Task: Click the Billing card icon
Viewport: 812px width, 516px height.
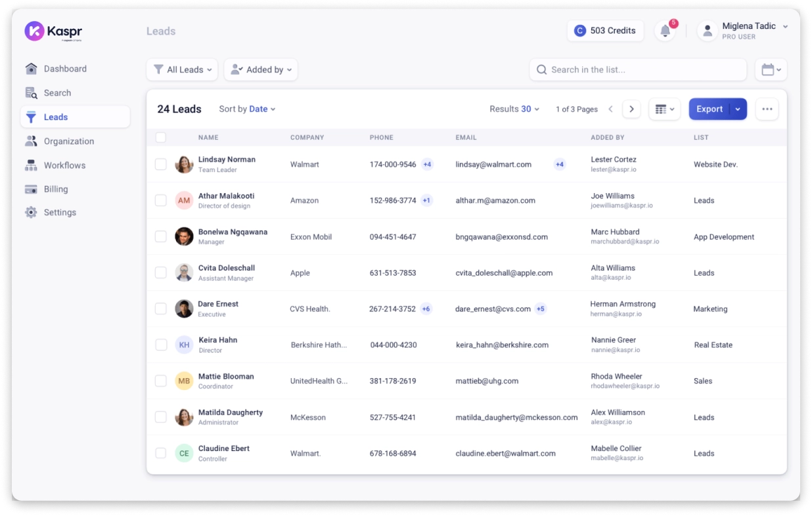Action: (31, 189)
